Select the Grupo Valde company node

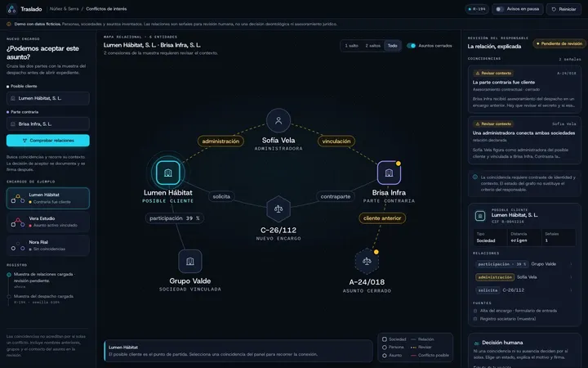(190, 262)
